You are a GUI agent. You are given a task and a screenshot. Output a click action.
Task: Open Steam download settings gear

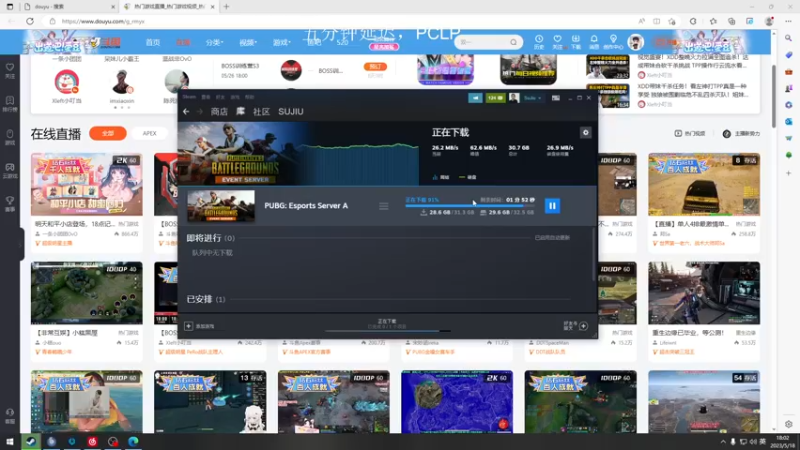click(585, 133)
